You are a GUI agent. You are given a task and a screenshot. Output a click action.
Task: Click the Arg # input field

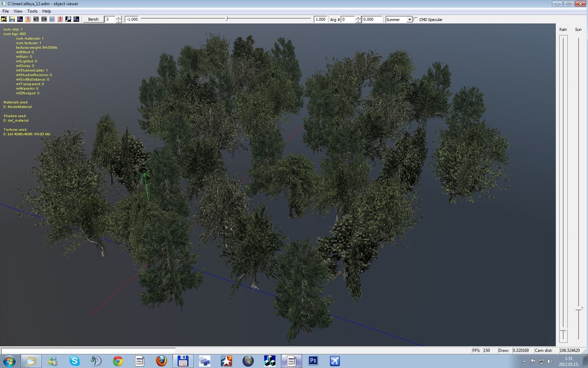[348, 19]
